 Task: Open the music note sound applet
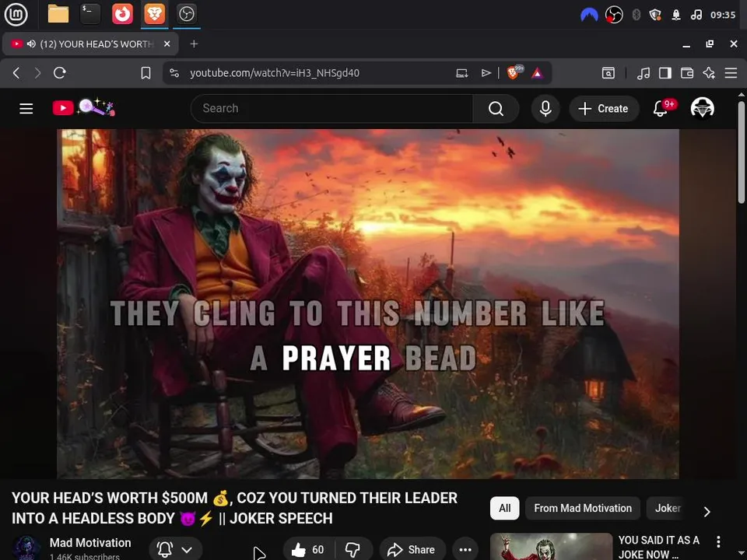[696, 15]
